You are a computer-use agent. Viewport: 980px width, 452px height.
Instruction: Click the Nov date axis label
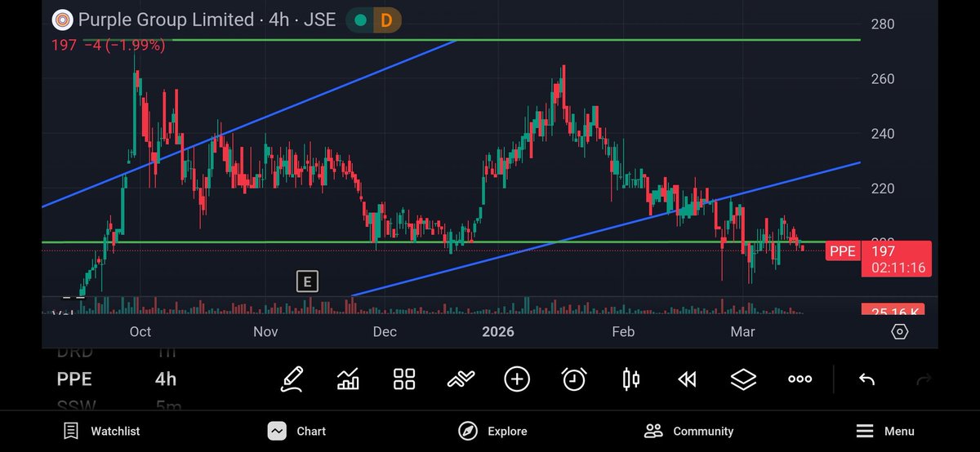(x=265, y=331)
